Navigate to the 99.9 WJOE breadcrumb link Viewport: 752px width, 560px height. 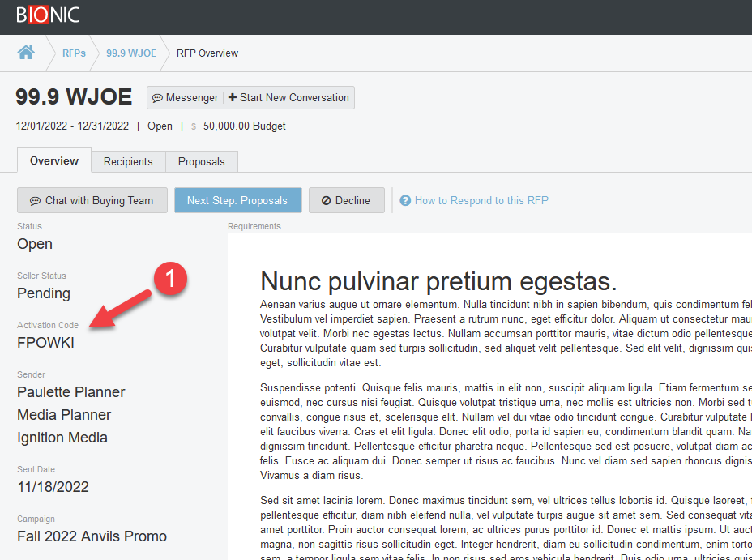point(131,53)
